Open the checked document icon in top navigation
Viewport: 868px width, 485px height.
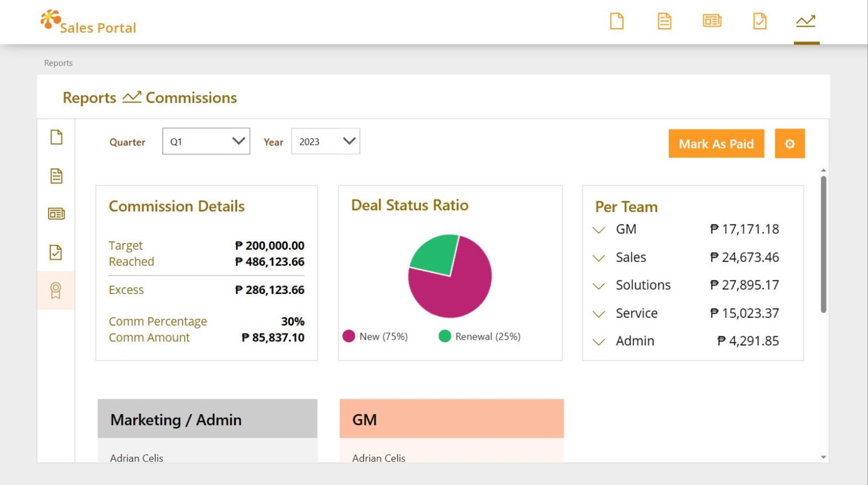pyautogui.click(x=760, y=21)
